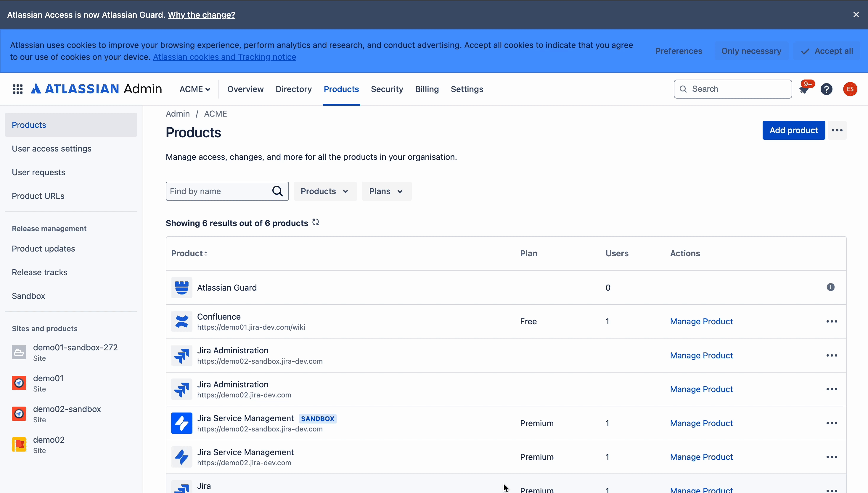Expand the ACME organisation dropdown
The image size is (868, 493).
pos(195,89)
